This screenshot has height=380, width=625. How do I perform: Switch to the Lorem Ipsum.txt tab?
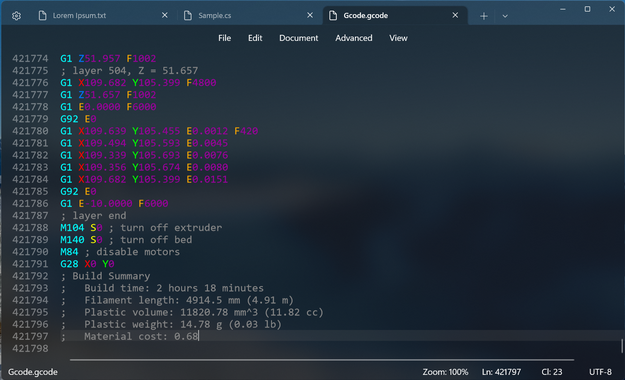(x=104, y=16)
